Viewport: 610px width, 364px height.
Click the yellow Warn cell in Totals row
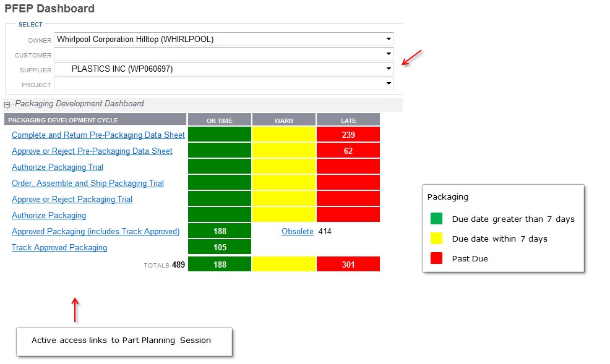pyautogui.click(x=283, y=265)
